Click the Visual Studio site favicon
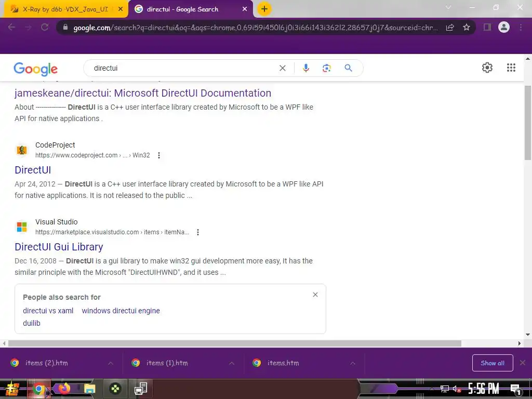The width and height of the screenshot is (532, 399). point(22,227)
